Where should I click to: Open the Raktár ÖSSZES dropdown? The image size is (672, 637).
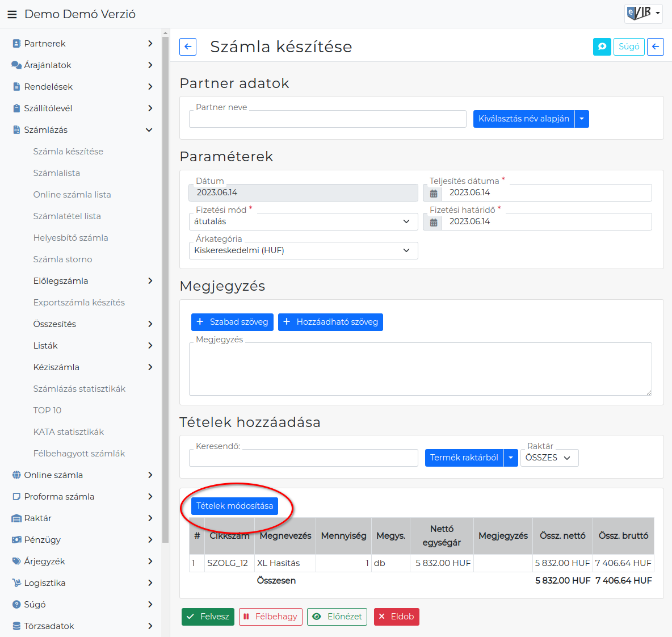click(x=549, y=458)
